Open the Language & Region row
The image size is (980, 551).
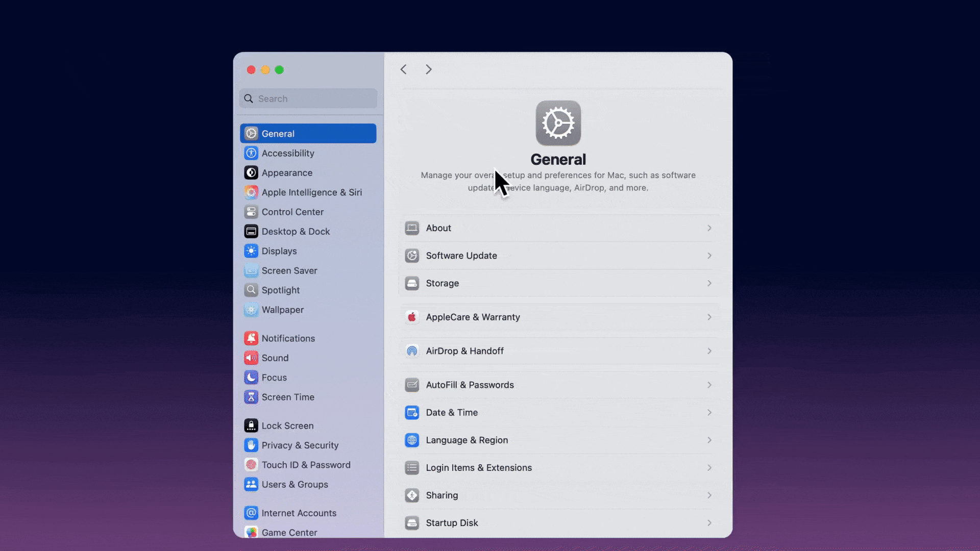[x=559, y=440]
